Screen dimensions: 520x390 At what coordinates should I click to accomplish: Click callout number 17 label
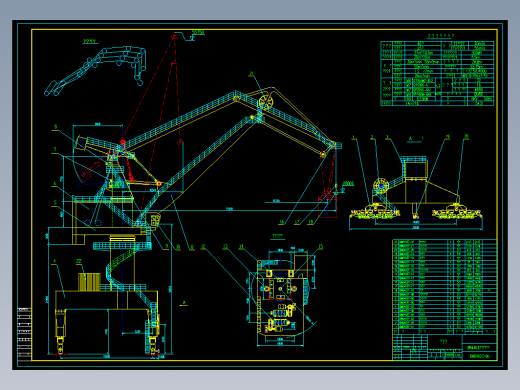(296, 222)
